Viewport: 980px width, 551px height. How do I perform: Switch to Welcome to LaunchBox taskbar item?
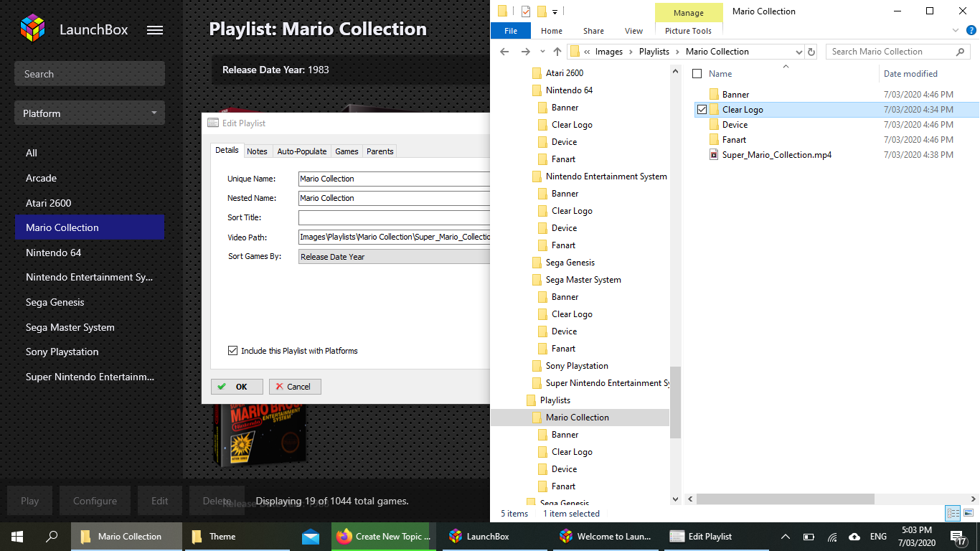(x=606, y=536)
